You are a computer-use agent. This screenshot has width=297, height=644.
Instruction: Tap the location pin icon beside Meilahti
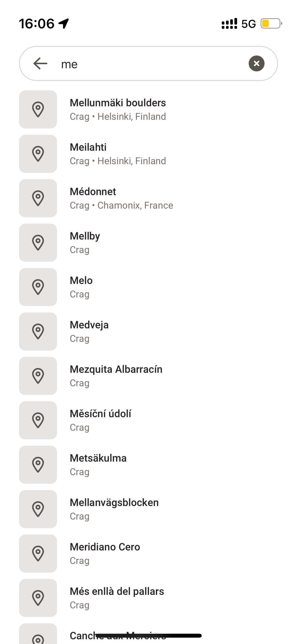tap(38, 154)
